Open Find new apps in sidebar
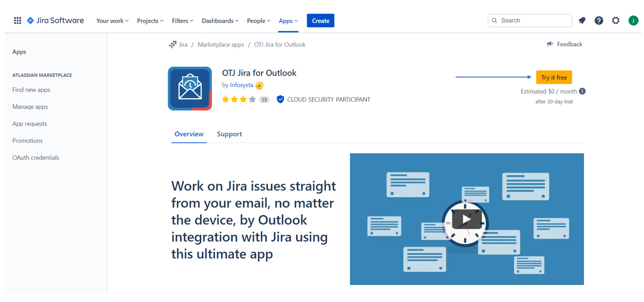644x302 pixels. (x=31, y=90)
